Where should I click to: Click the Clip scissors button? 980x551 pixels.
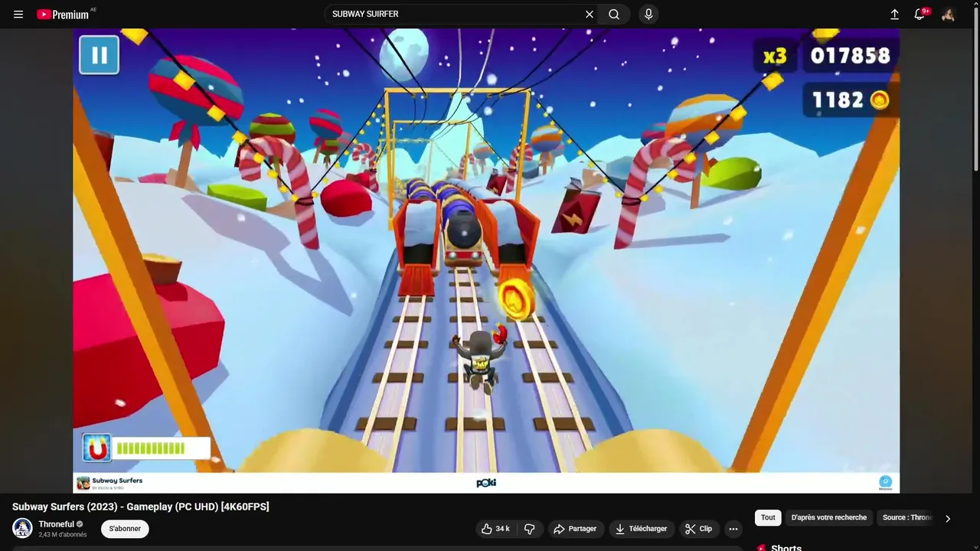698,529
